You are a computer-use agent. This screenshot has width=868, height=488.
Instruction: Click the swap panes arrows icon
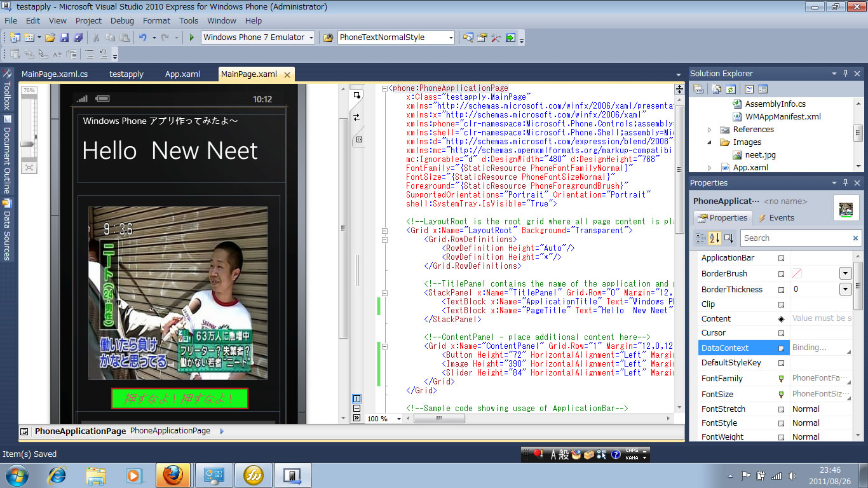pyautogui.click(x=356, y=117)
